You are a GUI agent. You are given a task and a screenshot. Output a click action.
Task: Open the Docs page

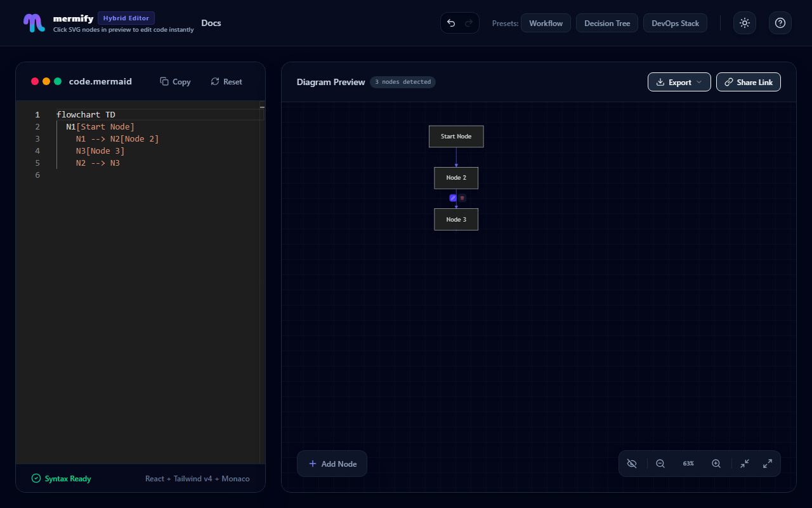[211, 23]
